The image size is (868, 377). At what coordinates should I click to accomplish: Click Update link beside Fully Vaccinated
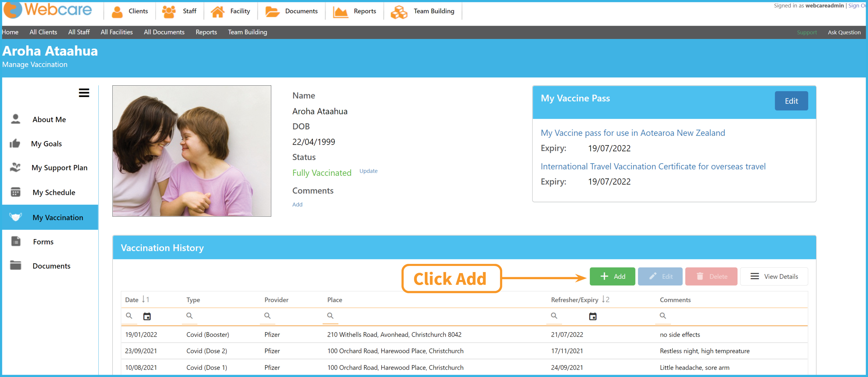(368, 171)
